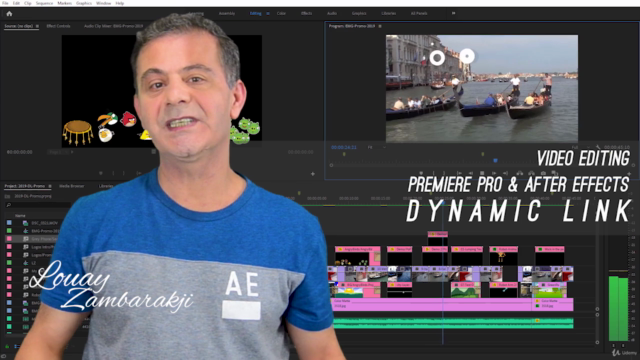
Task: Open the Source monitor button editor plus
Action: [313, 174]
